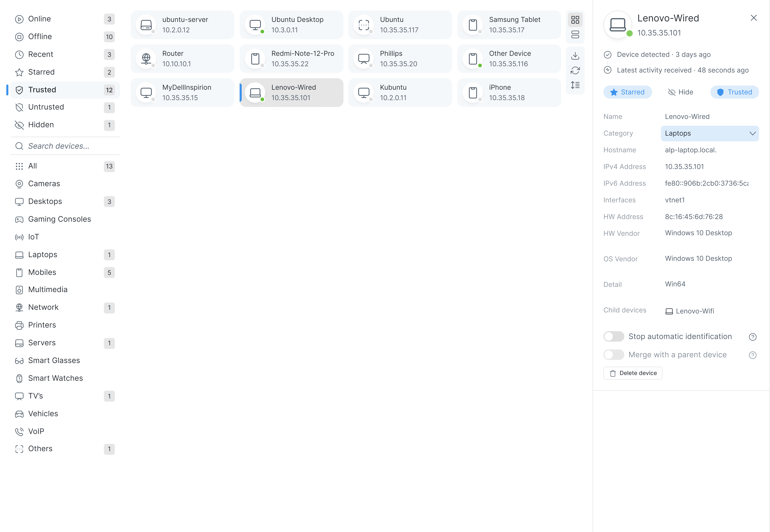Open the Smart Watches category
770x532 pixels.
65,378
